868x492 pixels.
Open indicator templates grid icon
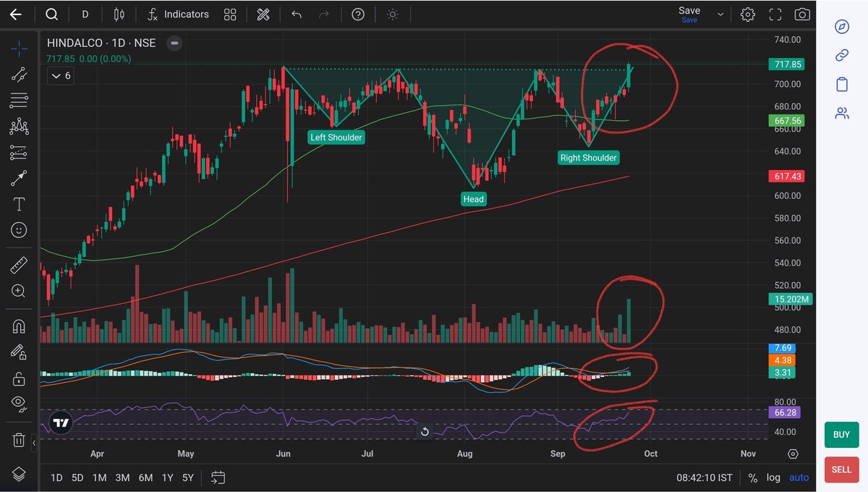click(230, 14)
